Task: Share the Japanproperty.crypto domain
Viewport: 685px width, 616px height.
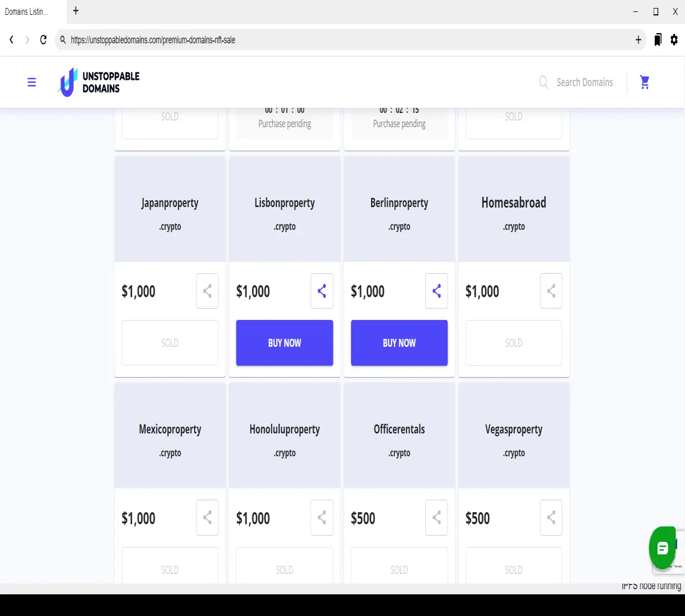Action: pos(207,291)
